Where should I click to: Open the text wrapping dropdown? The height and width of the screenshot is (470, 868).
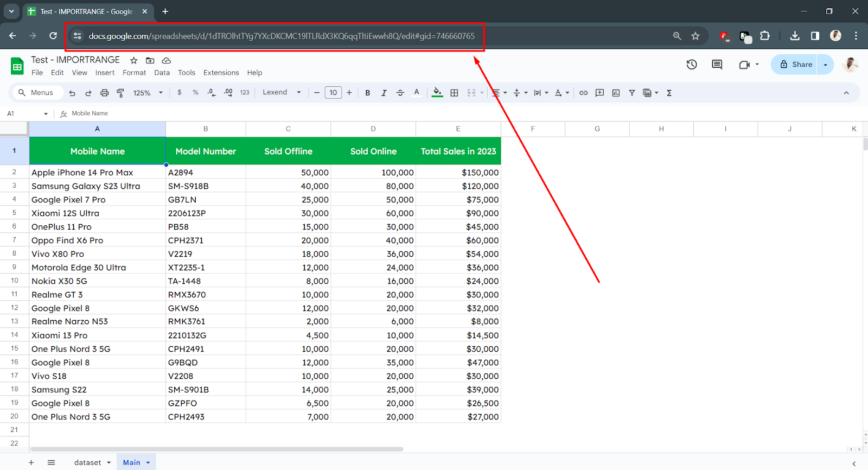(x=541, y=93)
